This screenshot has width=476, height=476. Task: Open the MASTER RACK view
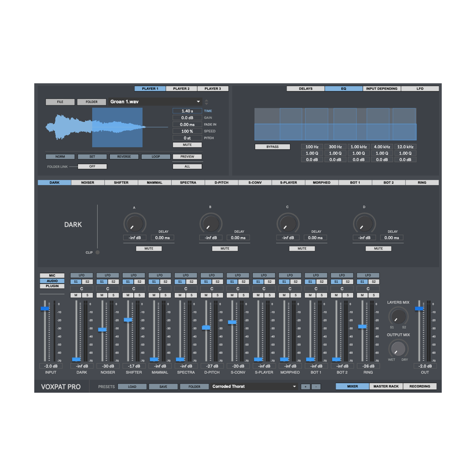[x=387, y=386]
